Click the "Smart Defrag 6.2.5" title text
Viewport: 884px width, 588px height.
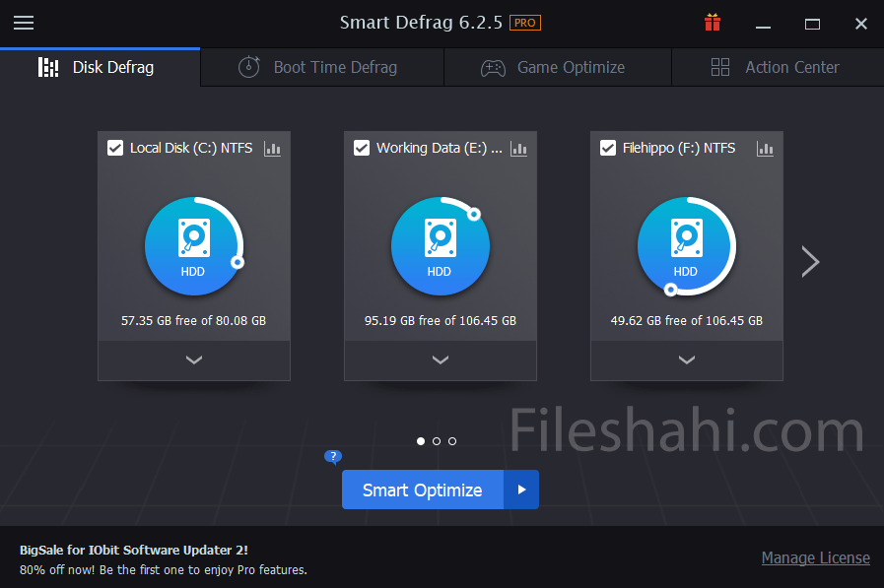[x=421, y=23]
